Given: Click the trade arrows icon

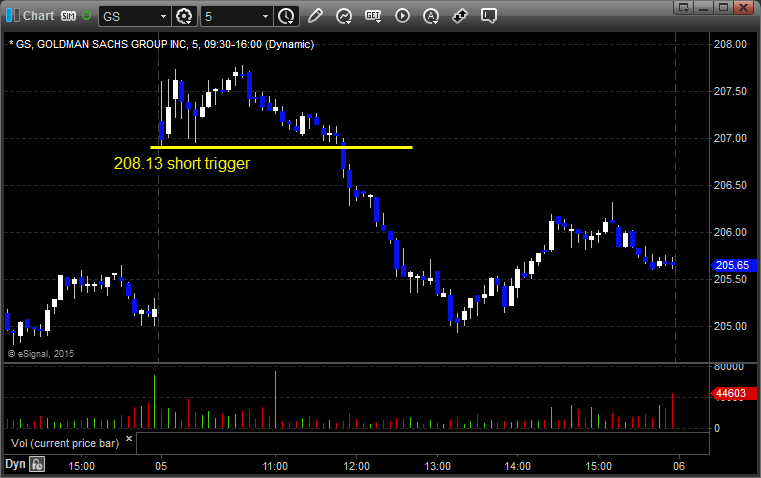Looking at the screenshot, I should point(460,16).
